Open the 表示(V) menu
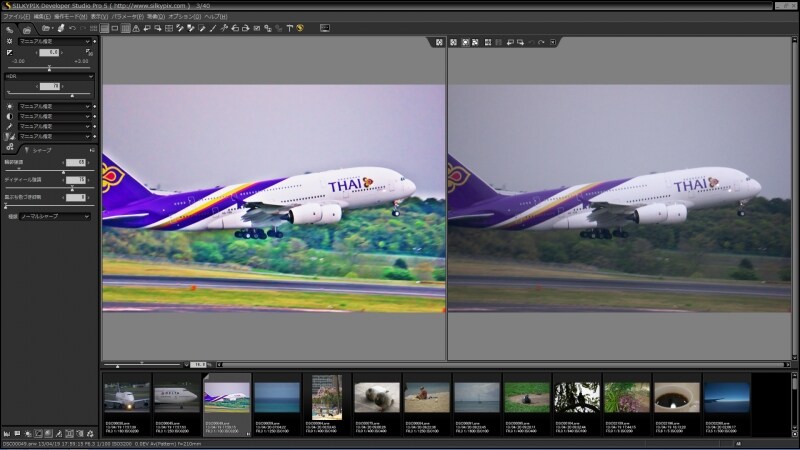 (x=99, y=16)
